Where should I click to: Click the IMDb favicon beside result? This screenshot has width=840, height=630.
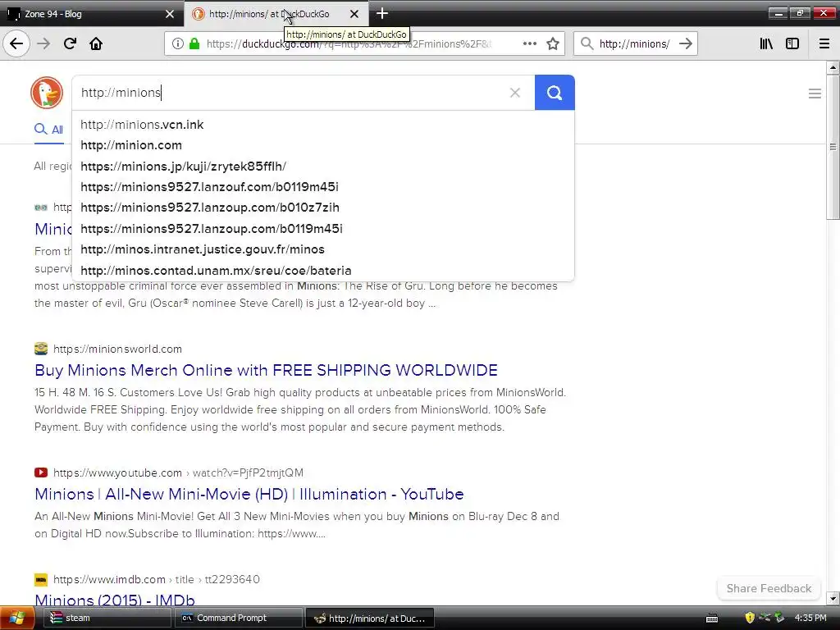pyautogui.click(x=41, y=579)
